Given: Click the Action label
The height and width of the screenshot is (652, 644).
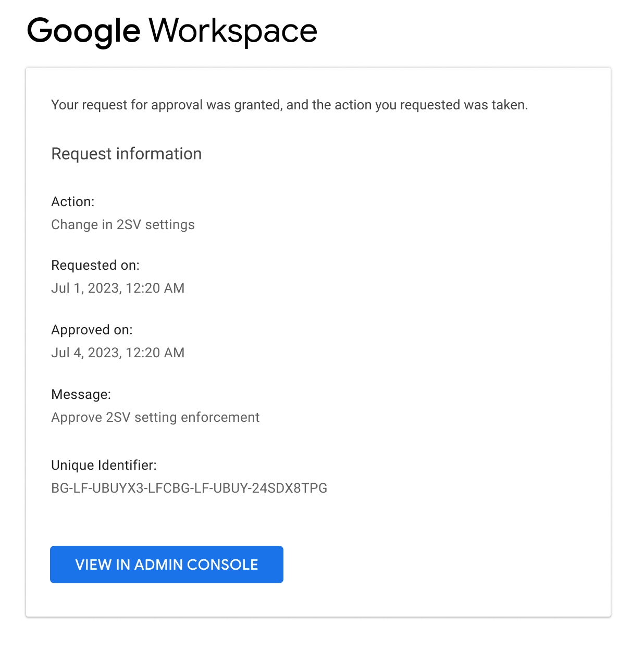Looking at the screenshot, I should tap(73, 202).
